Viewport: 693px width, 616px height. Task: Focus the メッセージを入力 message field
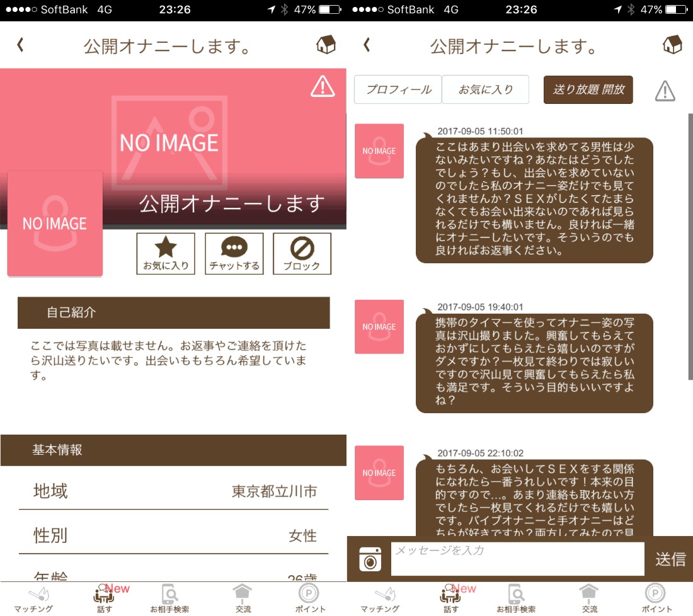point(517,559)
